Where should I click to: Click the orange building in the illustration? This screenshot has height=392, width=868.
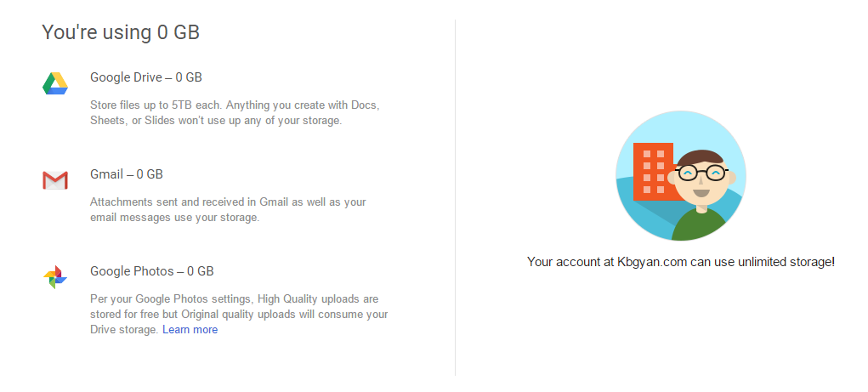click(652, 170)
